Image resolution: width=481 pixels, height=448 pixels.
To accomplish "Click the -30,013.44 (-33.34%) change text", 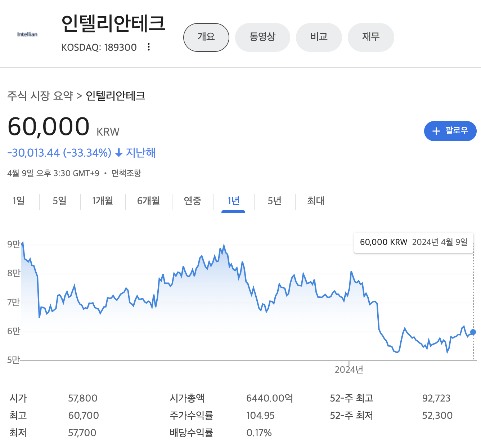I will point(59,153).
